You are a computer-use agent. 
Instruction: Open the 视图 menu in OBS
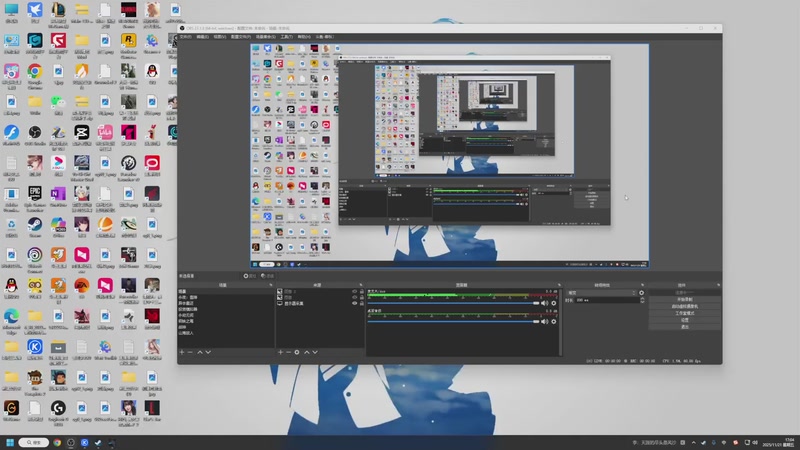click(219, 37)
